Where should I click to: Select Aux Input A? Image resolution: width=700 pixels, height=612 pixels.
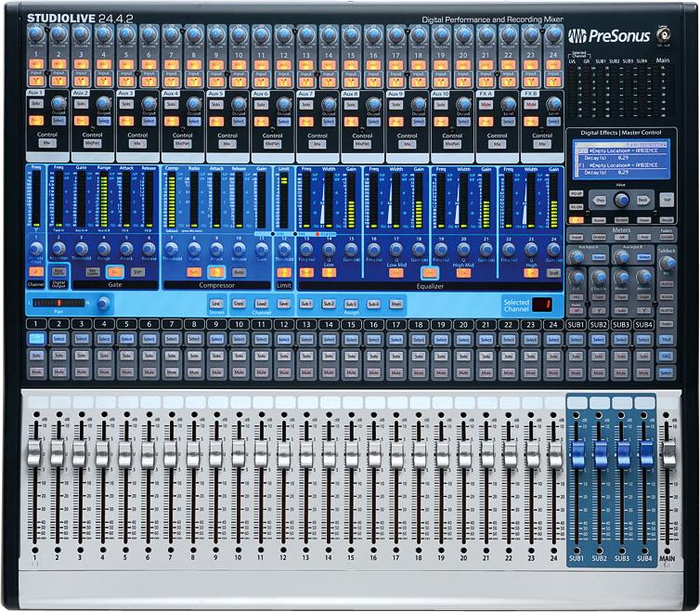pyautogui.click(x=599, y=257)
